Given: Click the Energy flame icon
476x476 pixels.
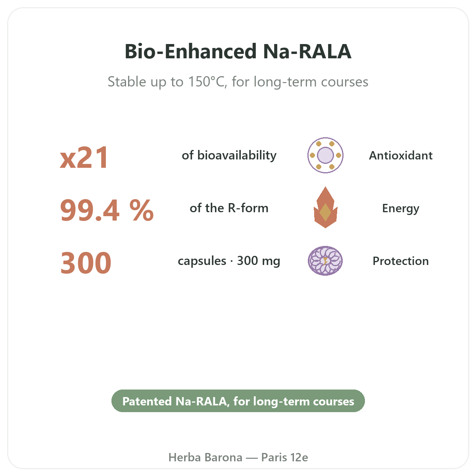Looking at the screenshot, I should pyautogui.click(x=325, y=207).
